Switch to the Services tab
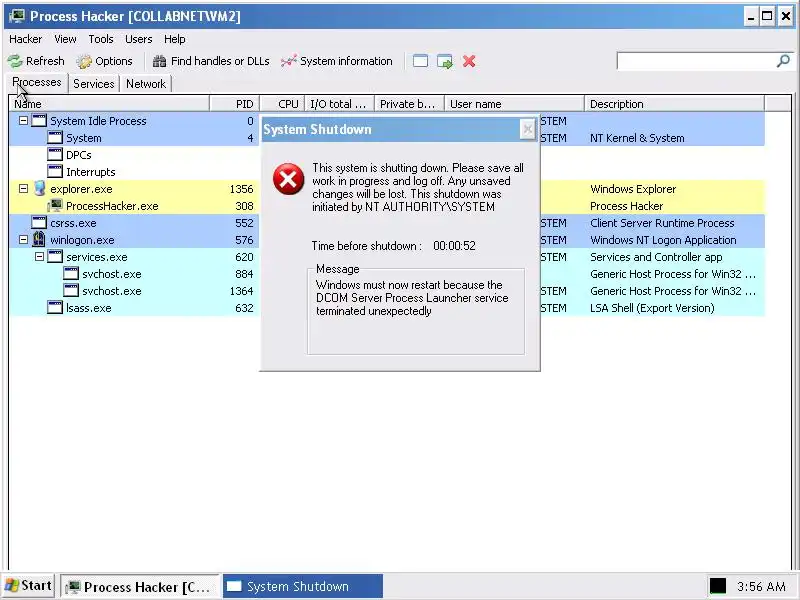 94,84
